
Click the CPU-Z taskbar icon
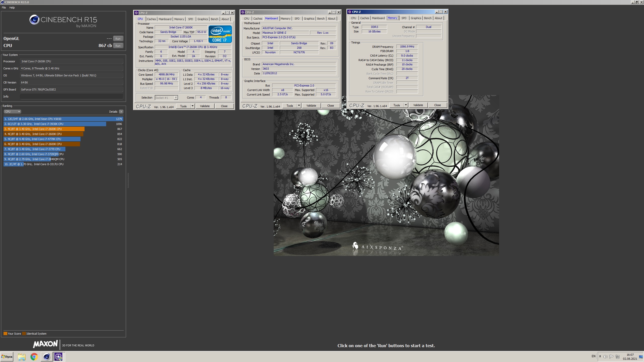[59, 357]
